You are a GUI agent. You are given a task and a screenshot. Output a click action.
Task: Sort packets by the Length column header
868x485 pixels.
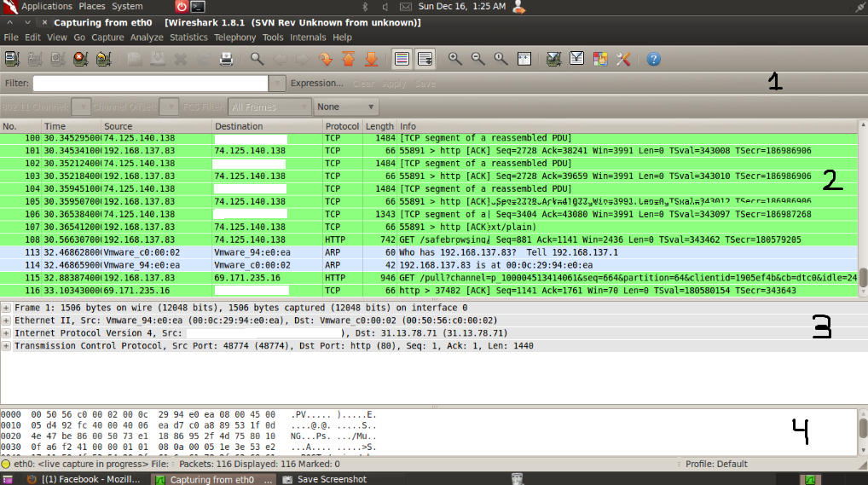(x=379, y=126)
